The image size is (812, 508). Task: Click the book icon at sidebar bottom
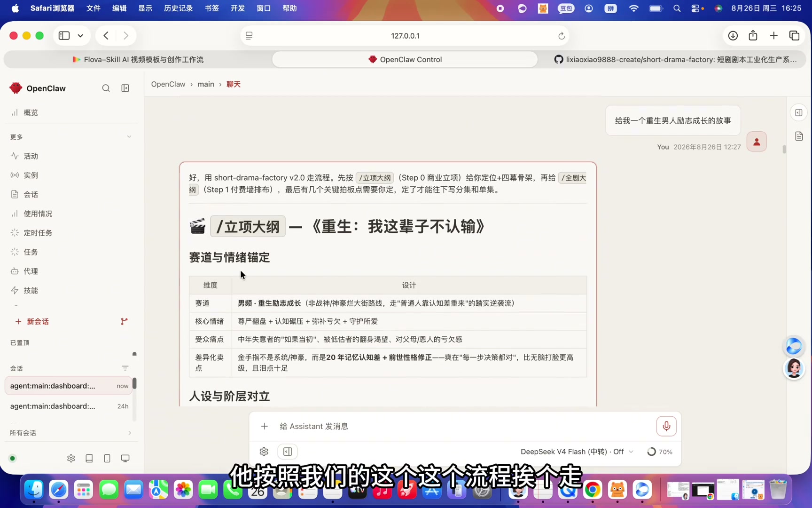click(x=89, y=459)
